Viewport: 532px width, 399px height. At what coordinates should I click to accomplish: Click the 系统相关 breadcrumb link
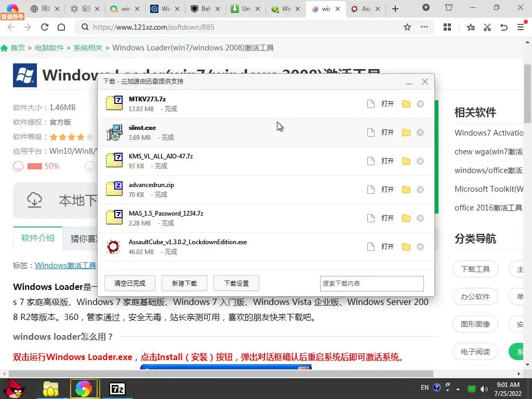coord(88,48)
